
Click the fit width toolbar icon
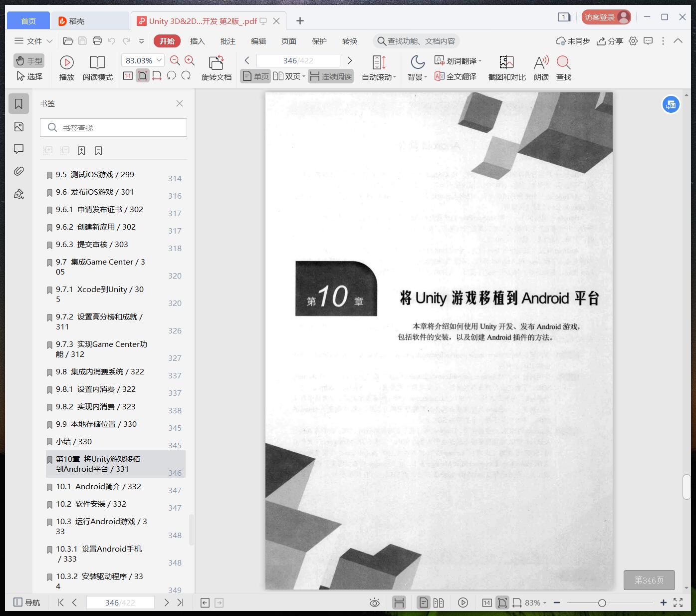click(x=157, y=76)
